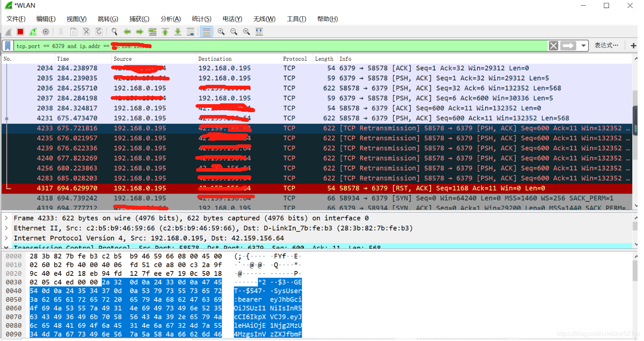Expand the Frame 4233 detail node
Screen dimensions: 644x341
coord(6,218)
